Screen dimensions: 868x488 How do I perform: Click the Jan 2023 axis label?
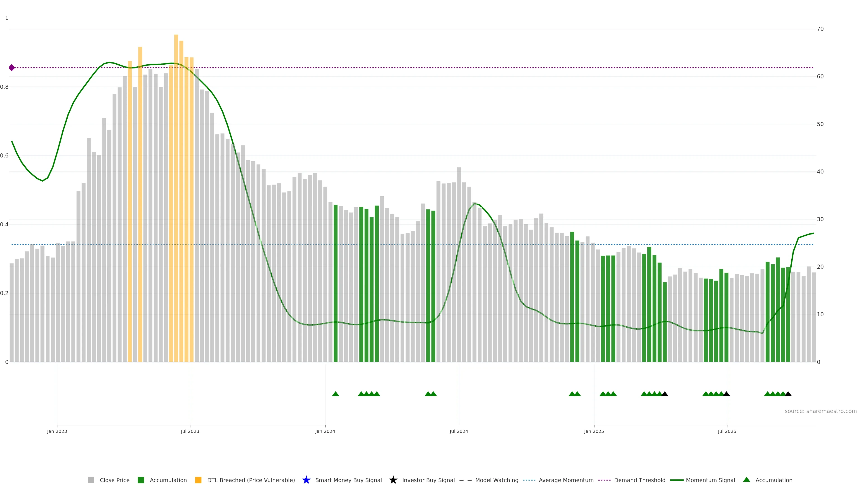point(57,432)
